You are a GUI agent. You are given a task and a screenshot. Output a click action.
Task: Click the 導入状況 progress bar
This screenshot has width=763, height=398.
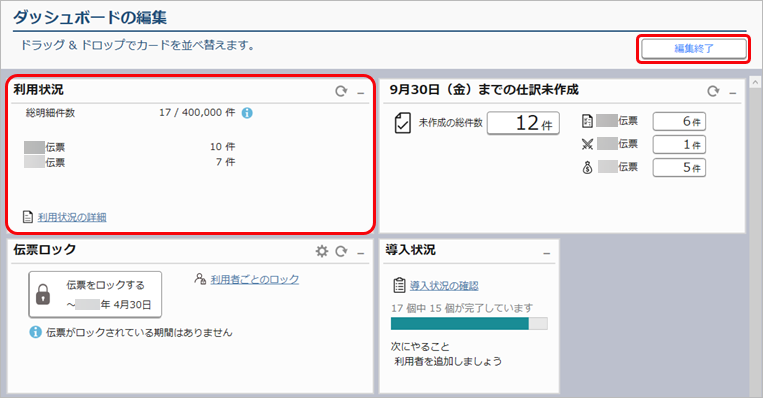click(469, 324)
